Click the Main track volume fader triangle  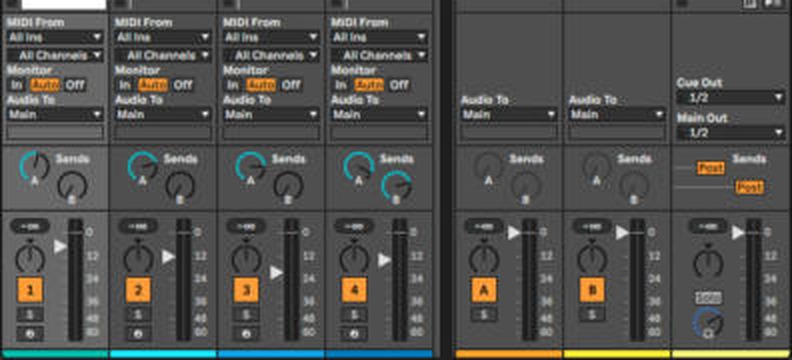tap(738, 232)
